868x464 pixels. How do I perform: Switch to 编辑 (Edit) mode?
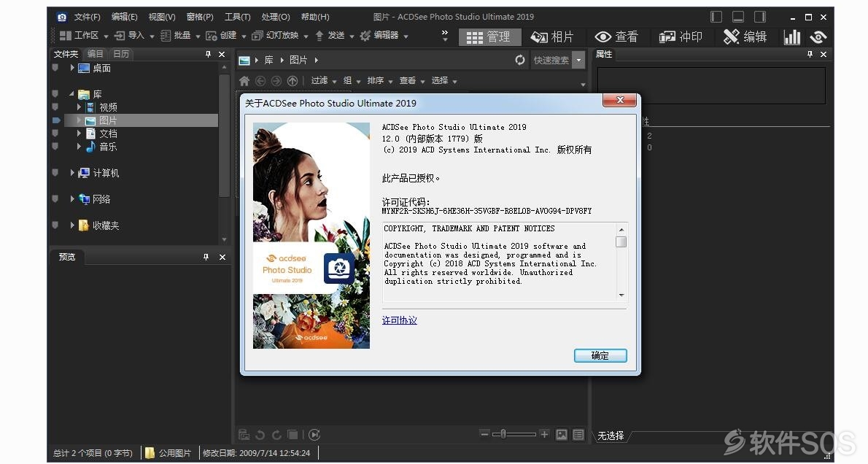[745, 37]
